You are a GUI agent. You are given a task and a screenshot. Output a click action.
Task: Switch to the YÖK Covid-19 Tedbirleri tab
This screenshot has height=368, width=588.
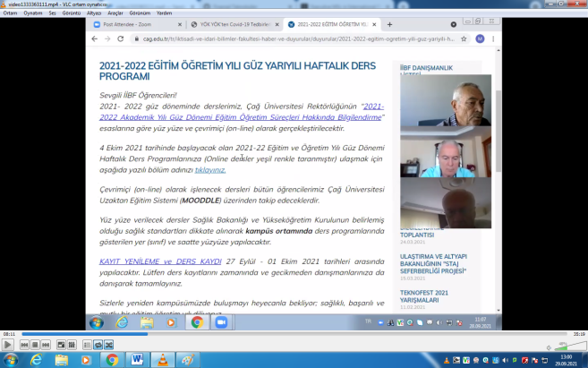pyautogui.click(x=234, y=24)
